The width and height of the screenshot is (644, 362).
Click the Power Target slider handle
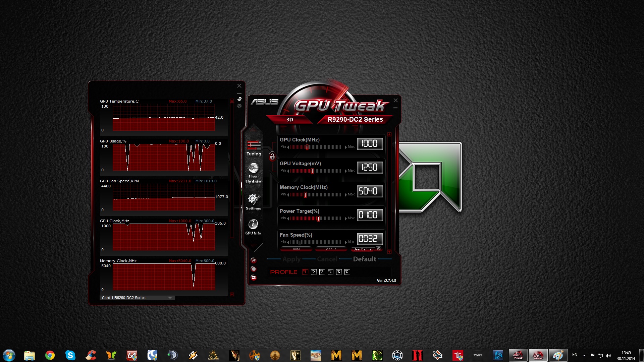(x=318, y=219)
